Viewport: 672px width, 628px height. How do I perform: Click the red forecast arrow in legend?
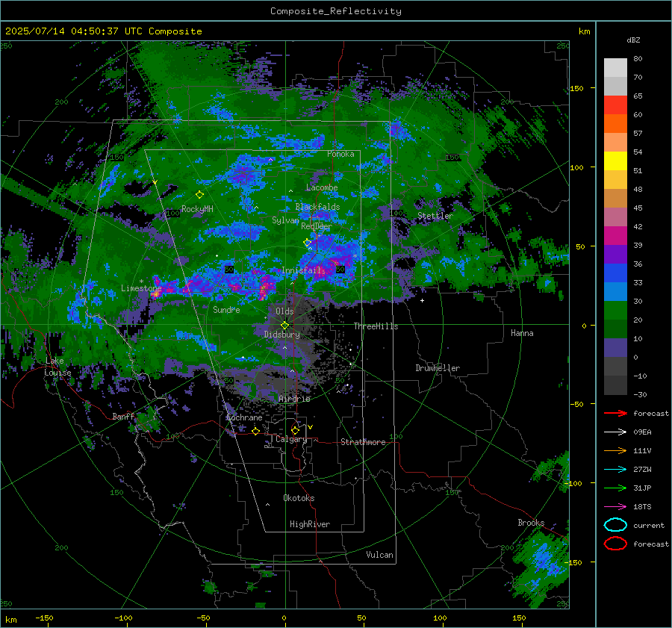click(x=615, y=413)
